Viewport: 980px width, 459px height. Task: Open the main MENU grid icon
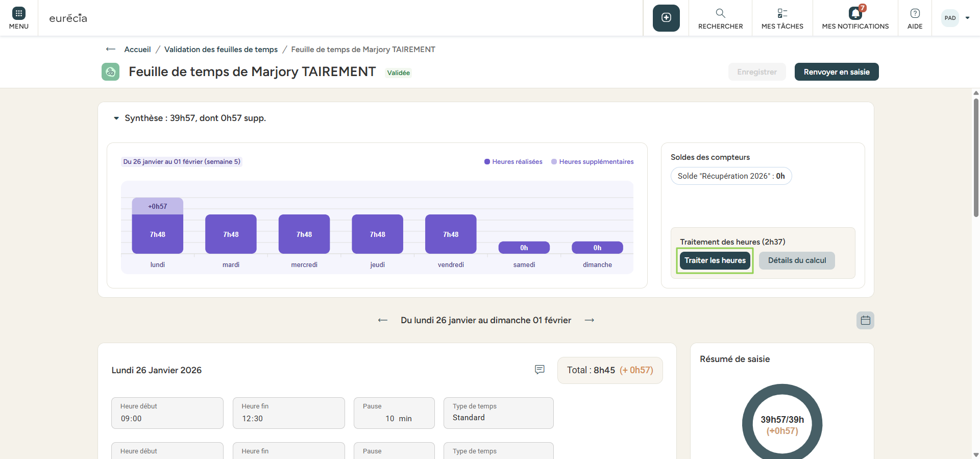(x=19, y=14)
